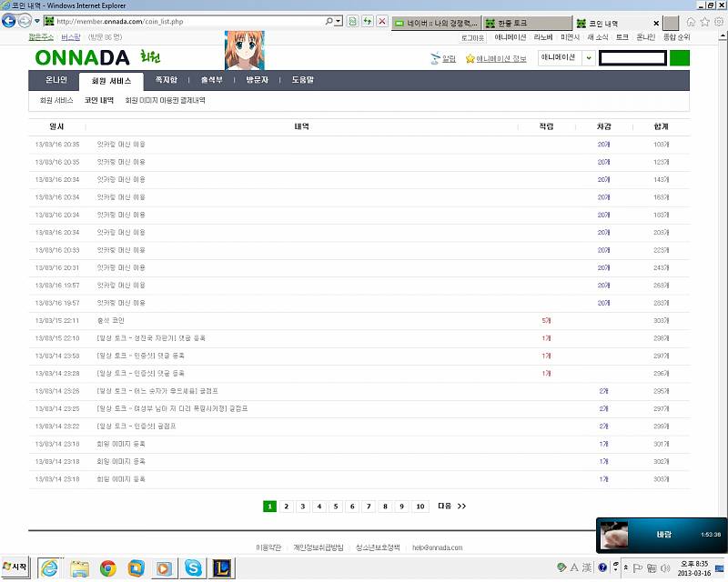Select the 한줄 토크 browser tab
728x582 pixels.
[526, 22]
